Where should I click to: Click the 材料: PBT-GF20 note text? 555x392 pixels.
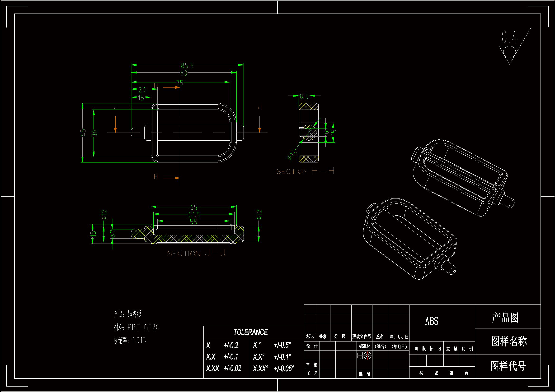tap(136, 327)
